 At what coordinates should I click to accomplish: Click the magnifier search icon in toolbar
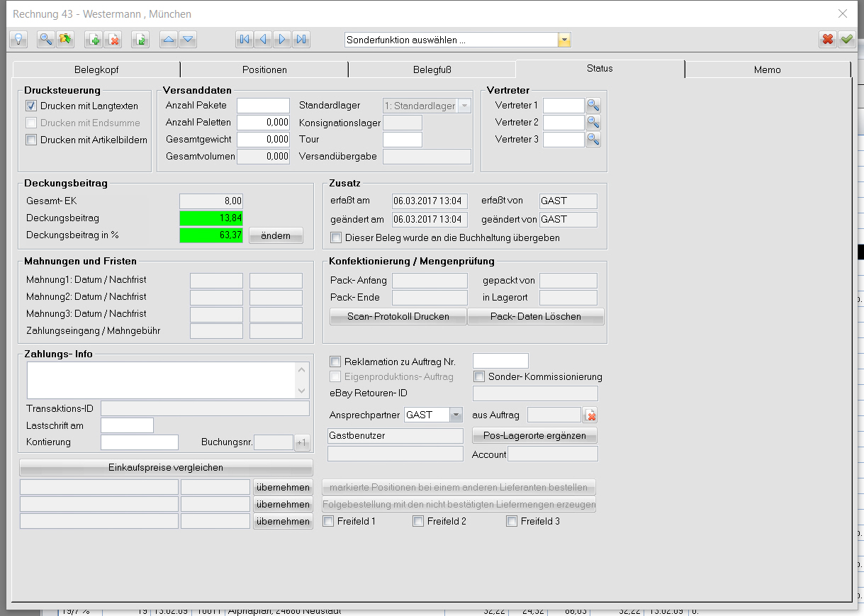(x=45, y=40)
